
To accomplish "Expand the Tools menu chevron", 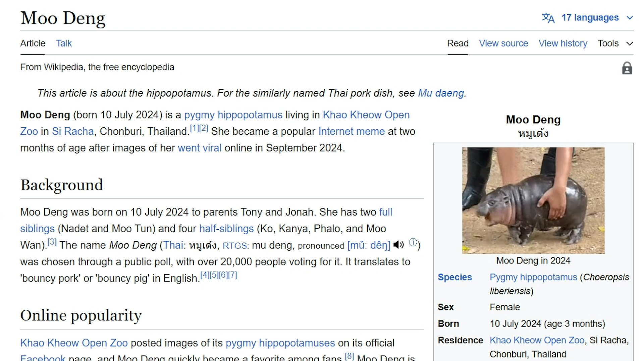I will [630, 44].
